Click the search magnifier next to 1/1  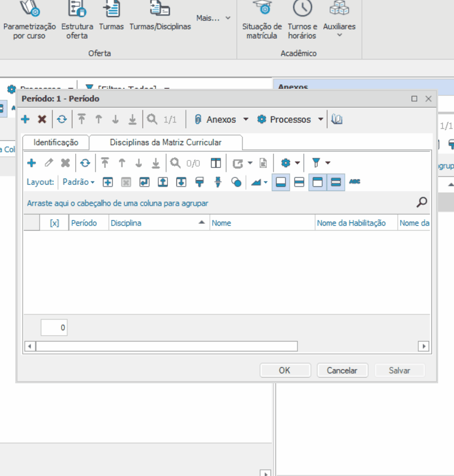pos(152,119)
